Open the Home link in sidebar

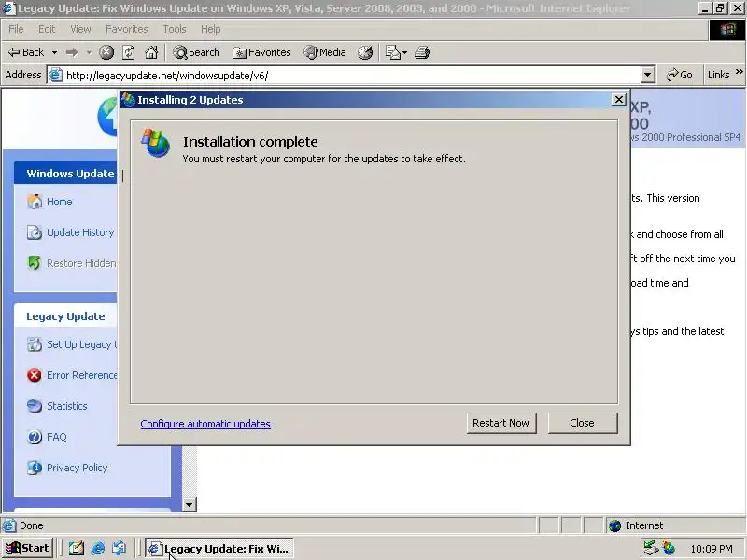point(60,202)
